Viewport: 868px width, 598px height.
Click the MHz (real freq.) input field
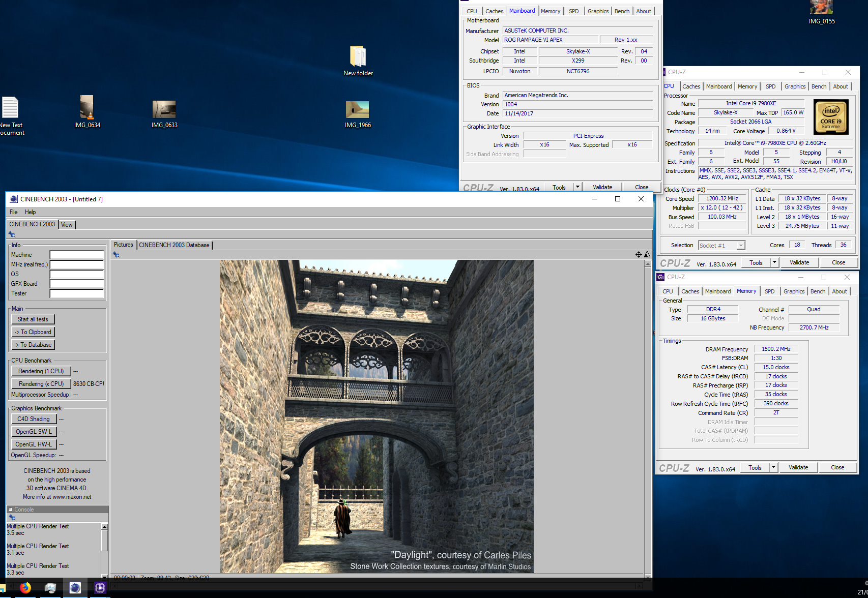pyautogui.click(x=77, y=264)
